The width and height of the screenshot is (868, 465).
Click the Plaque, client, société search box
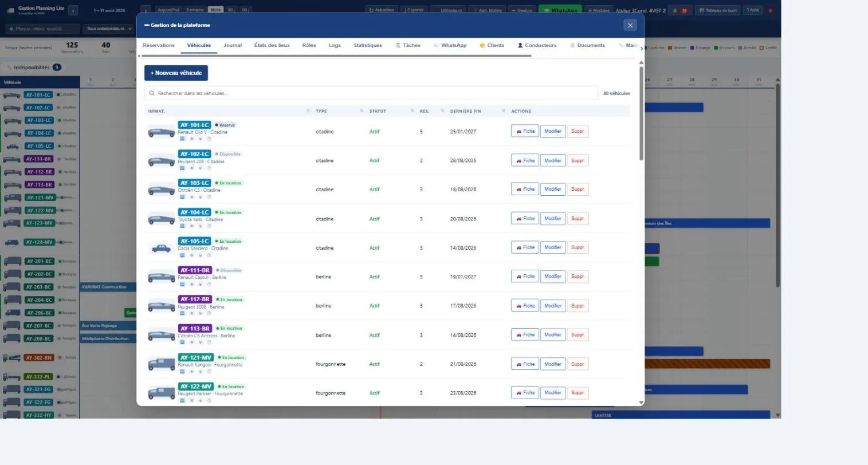42,29
